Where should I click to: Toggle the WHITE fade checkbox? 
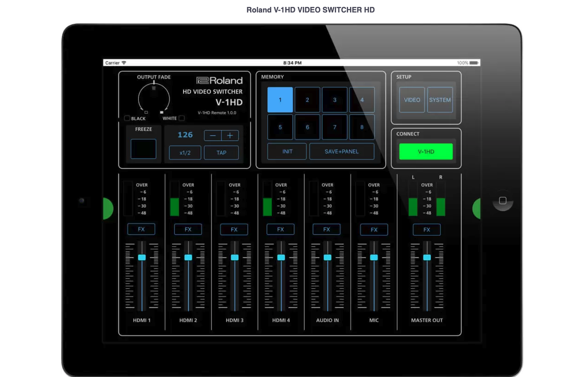click(x=182, y=118)
